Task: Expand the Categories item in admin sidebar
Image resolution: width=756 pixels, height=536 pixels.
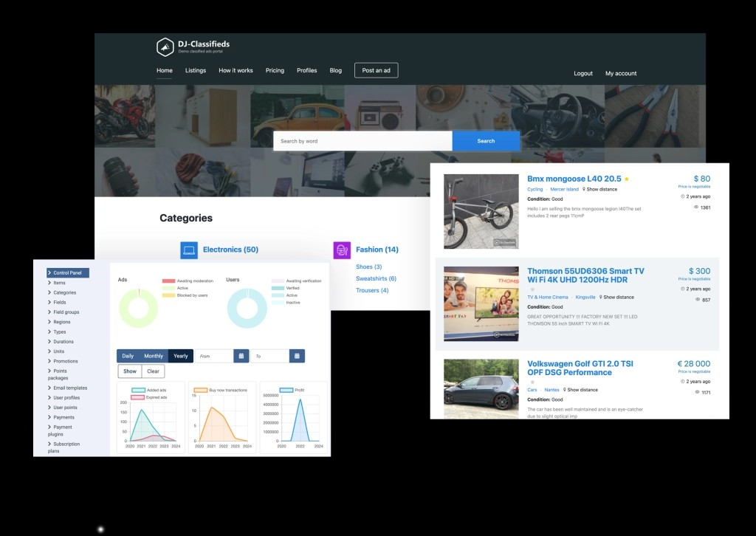Action: point(64,292)
